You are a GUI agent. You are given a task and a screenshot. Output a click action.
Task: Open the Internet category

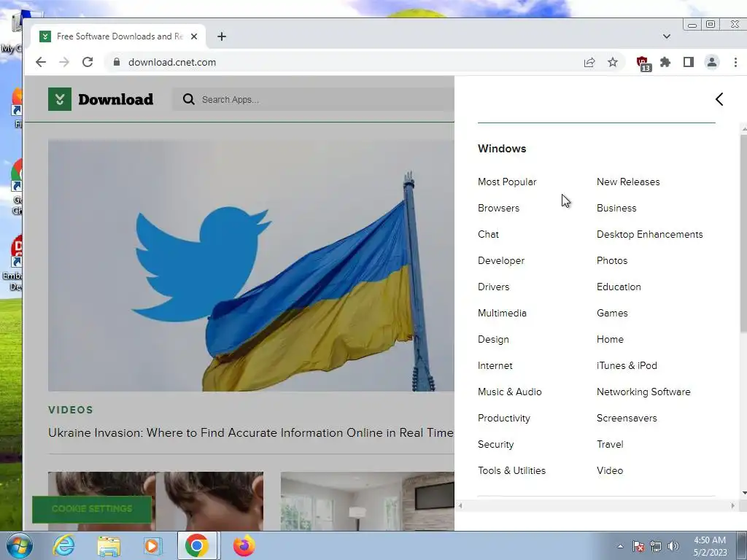click(495, 365)
